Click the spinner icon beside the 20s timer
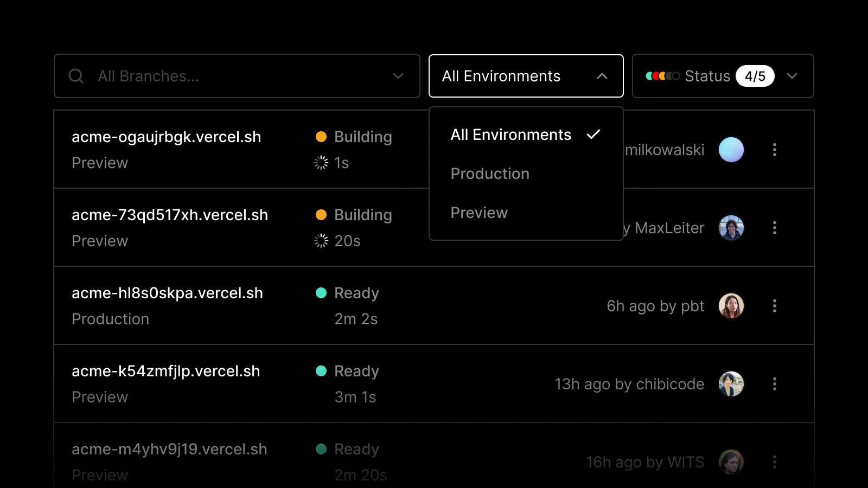 tap(321, 240)
